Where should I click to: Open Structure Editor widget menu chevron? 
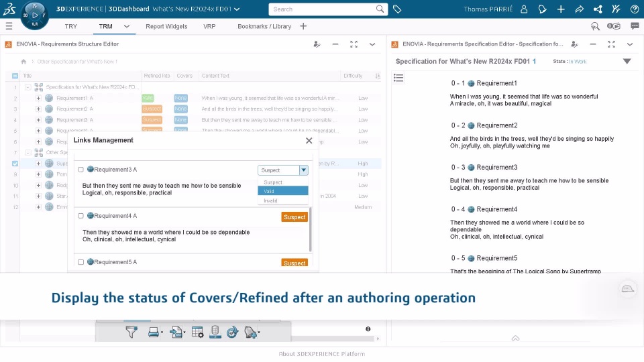click(x=372, y=44)
